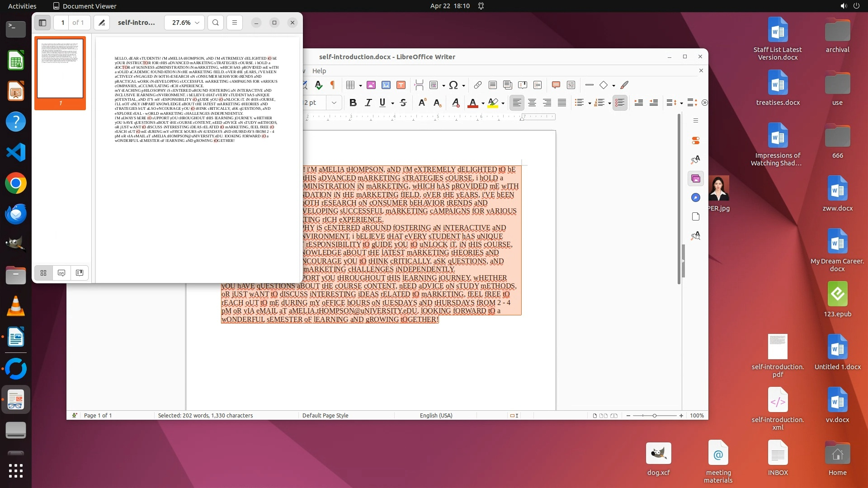Open special character Omega icon
Image resolution: width=868 pixels, height=488 pixels.
453,85
